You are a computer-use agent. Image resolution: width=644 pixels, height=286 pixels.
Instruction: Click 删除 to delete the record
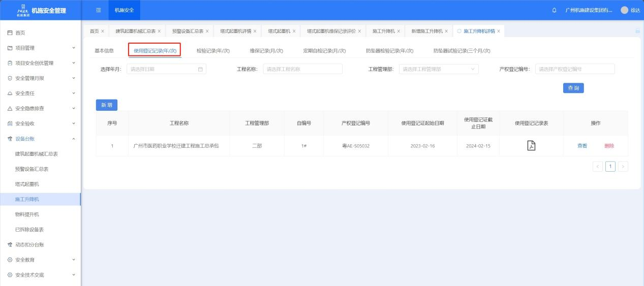coord(609,146)
